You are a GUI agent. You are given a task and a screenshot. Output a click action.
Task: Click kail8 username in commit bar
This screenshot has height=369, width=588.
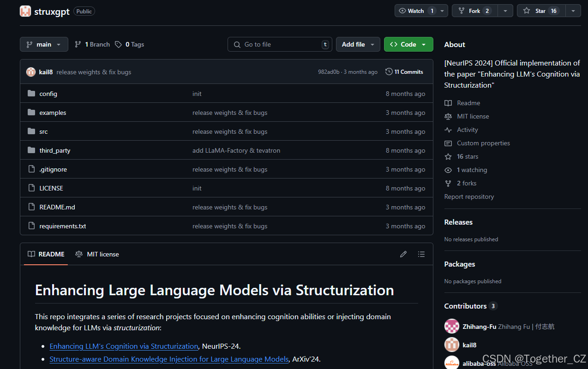[46, 72]
